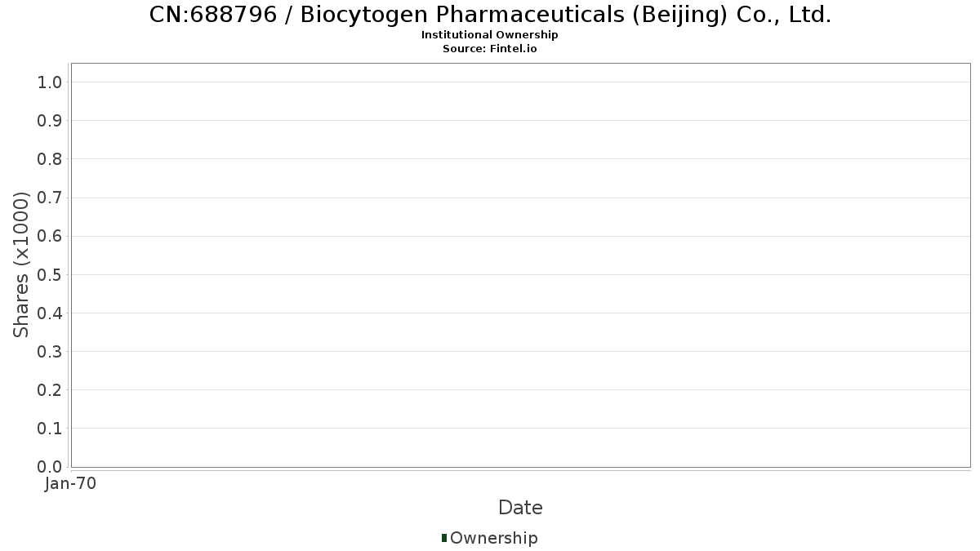Screen dimensions: 980x551
Task: Click the Jan-70 x-axis tick label
Action: pyautogui.click(x=71, y=484)
